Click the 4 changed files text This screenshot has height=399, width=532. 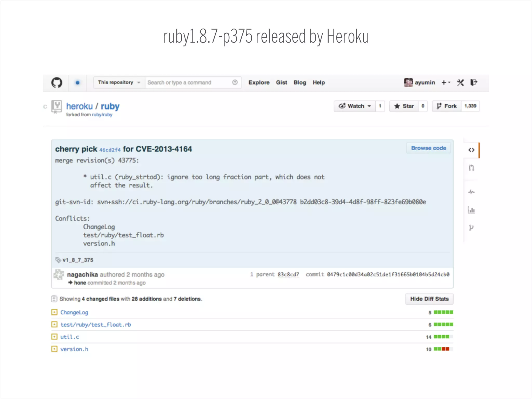101,299
